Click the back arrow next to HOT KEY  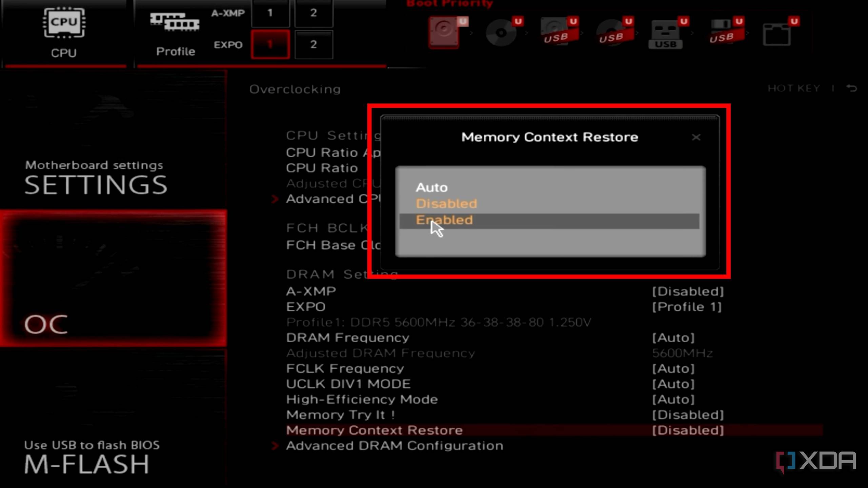coord(851,88)
